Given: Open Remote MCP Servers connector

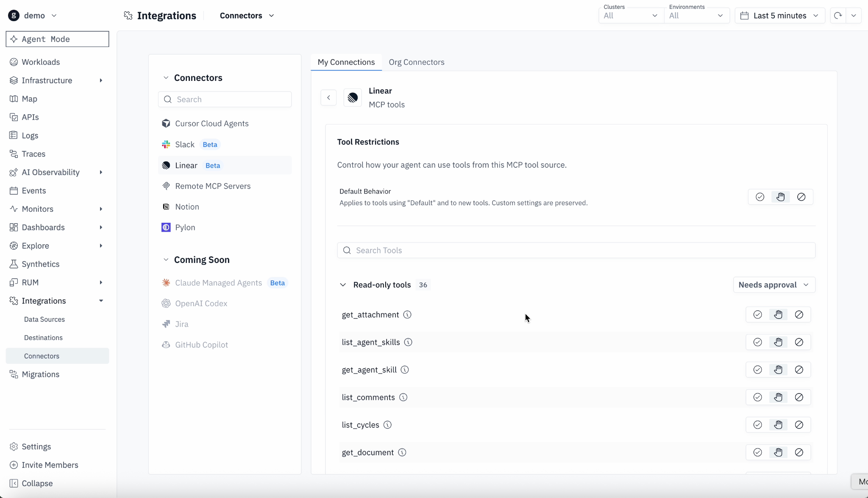Looking at the screenshot, I should click(x=225, y=186).
